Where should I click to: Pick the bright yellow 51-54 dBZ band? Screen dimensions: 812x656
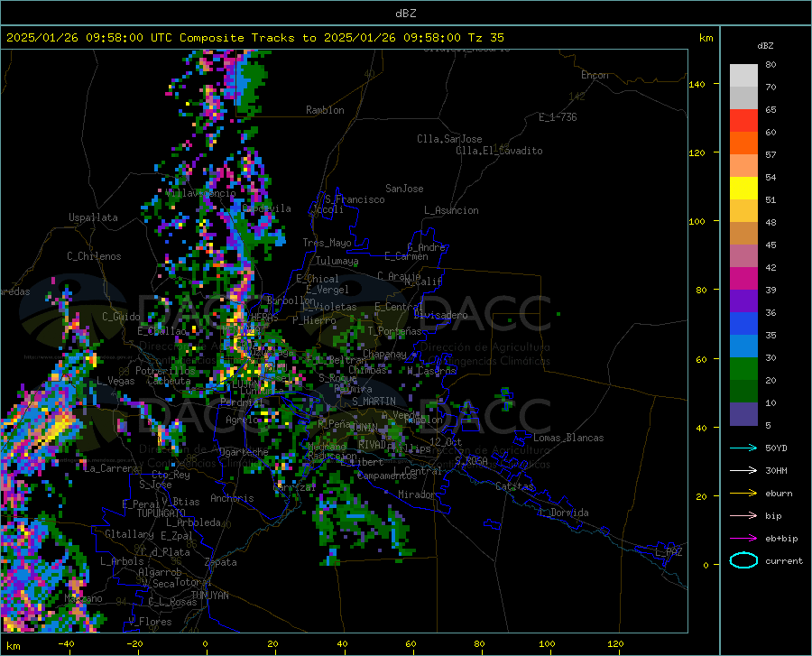click(743, 189)
